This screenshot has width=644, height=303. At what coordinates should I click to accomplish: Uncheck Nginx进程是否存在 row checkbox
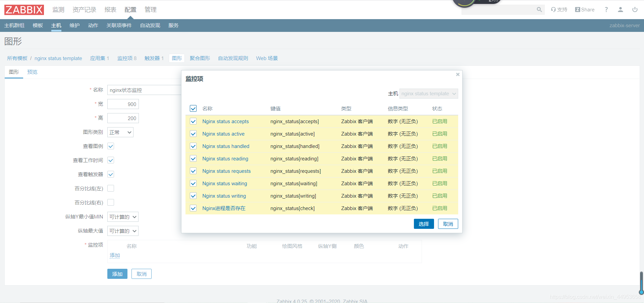pos(193,208)
